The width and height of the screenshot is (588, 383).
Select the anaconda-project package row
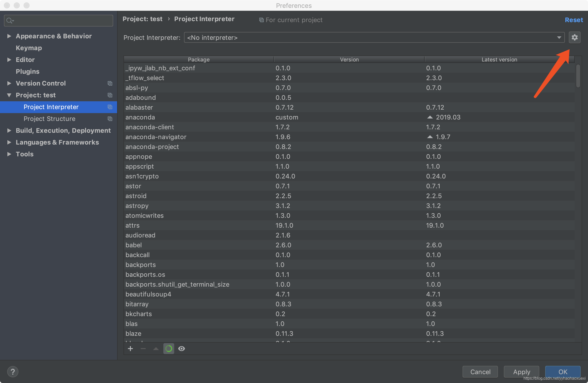coord(349,147)
